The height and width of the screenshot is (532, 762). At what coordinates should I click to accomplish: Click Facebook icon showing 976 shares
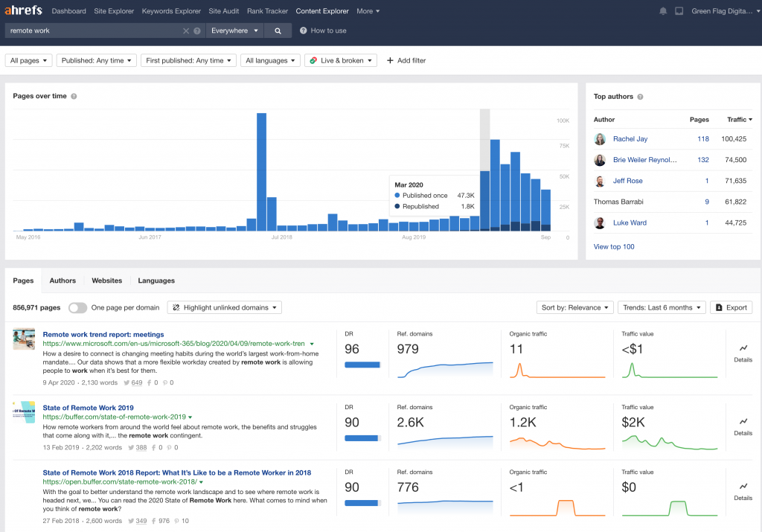pos(153,521)
